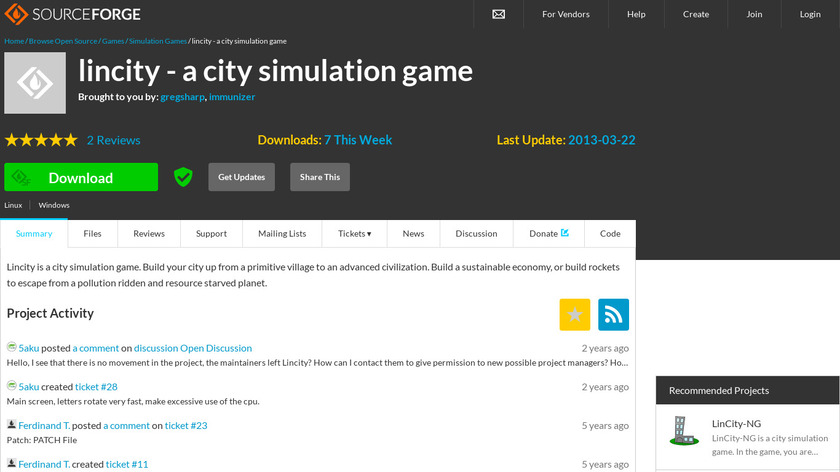Open Ferdinand T.'s a comment link
The height and width of the screenshot is (472, 840).
[x=126, y=425]
